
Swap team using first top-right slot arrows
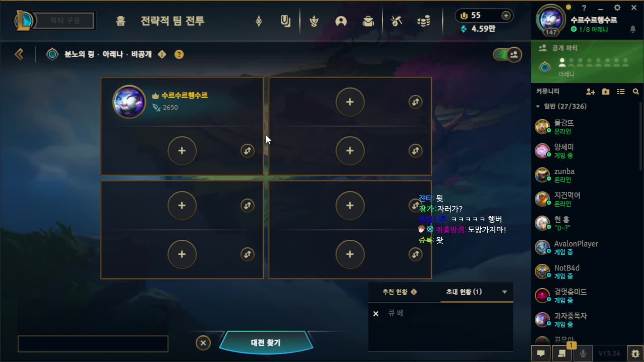click(x=415, y=102)
